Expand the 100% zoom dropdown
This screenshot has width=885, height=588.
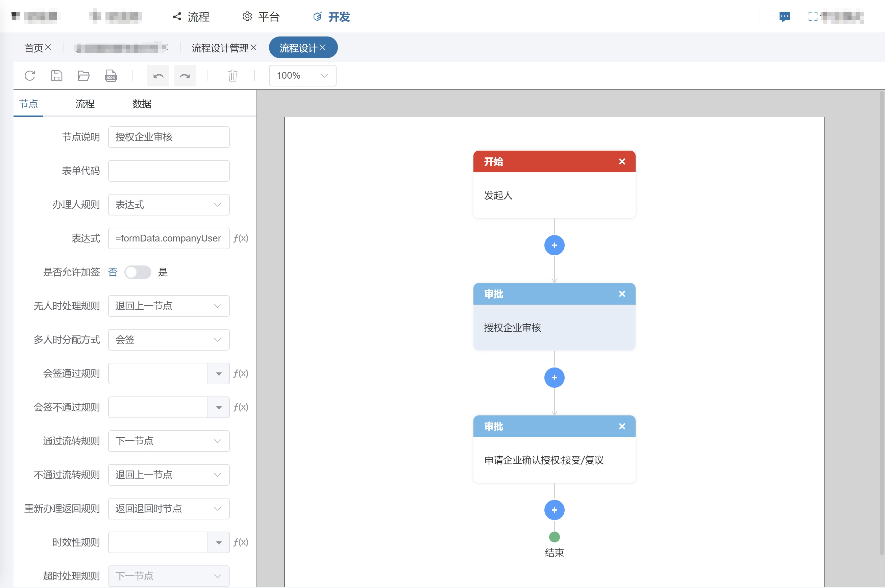tap(302, 76)
